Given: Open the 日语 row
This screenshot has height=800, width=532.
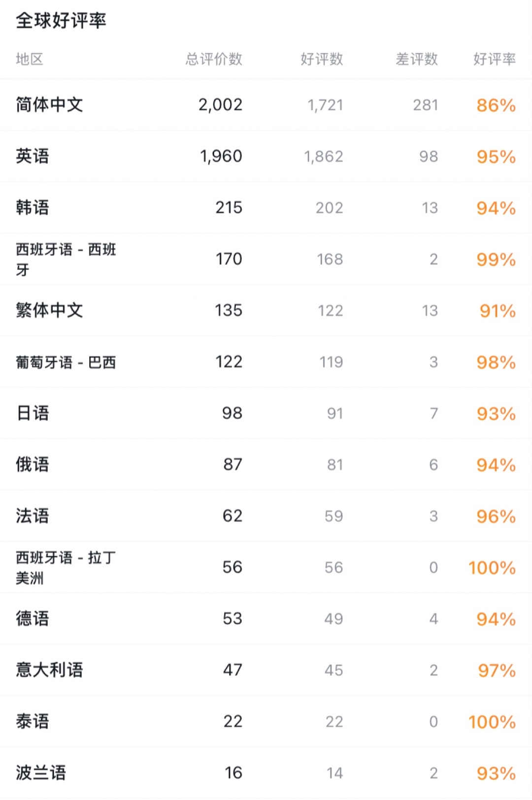Looking at the screenshot, I should click(33, 413).
